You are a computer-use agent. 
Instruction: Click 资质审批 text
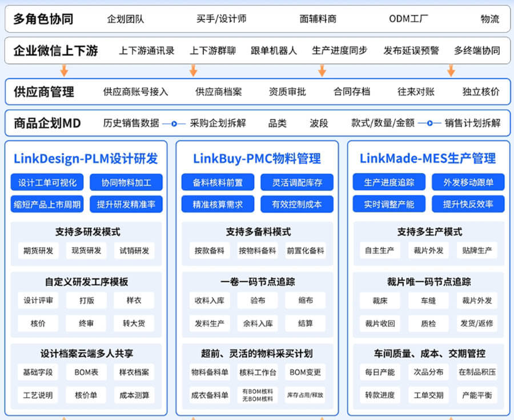[x=287, y=92]
